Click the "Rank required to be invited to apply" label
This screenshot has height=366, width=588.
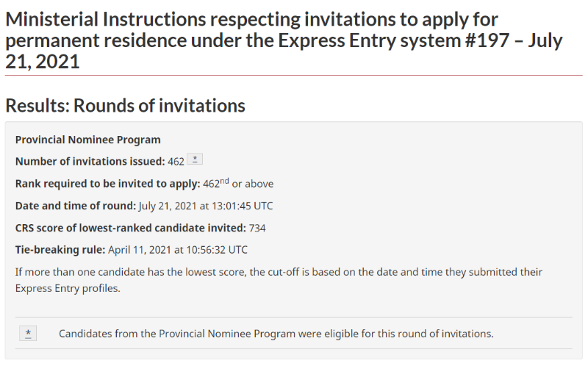(x=107, y=184)
